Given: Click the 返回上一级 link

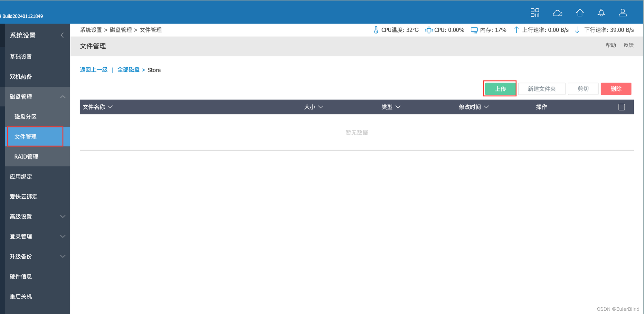Looking at the screenshot, I should (94, 70).
